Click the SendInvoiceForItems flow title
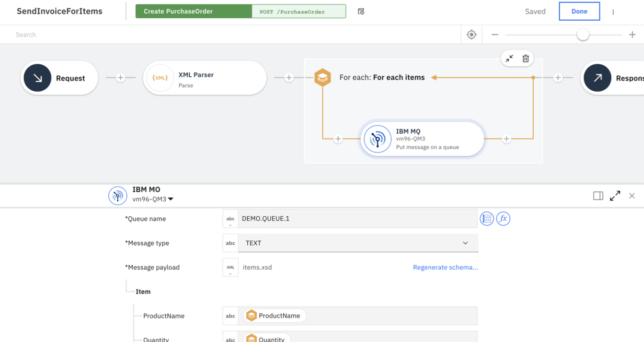This screenshot has height=342, width=644. pos(60,11)
